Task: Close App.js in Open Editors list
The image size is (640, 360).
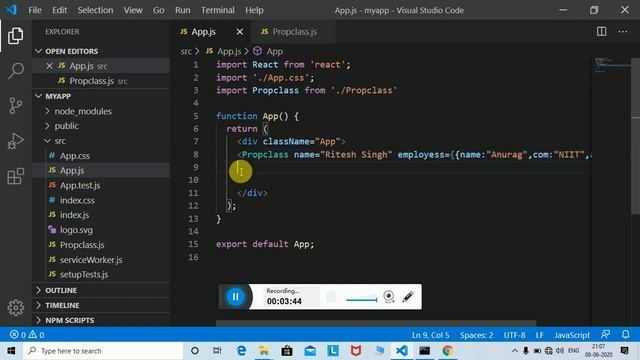Action: tap(49, 66)
